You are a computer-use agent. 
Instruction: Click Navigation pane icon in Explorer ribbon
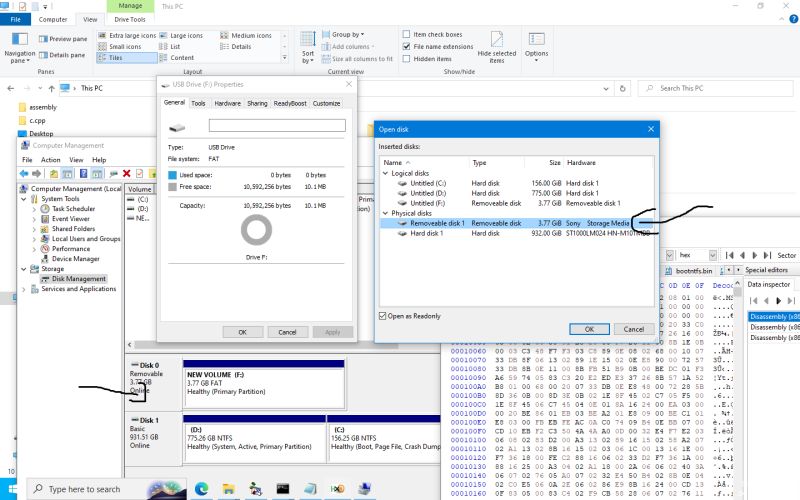(19, 39)
